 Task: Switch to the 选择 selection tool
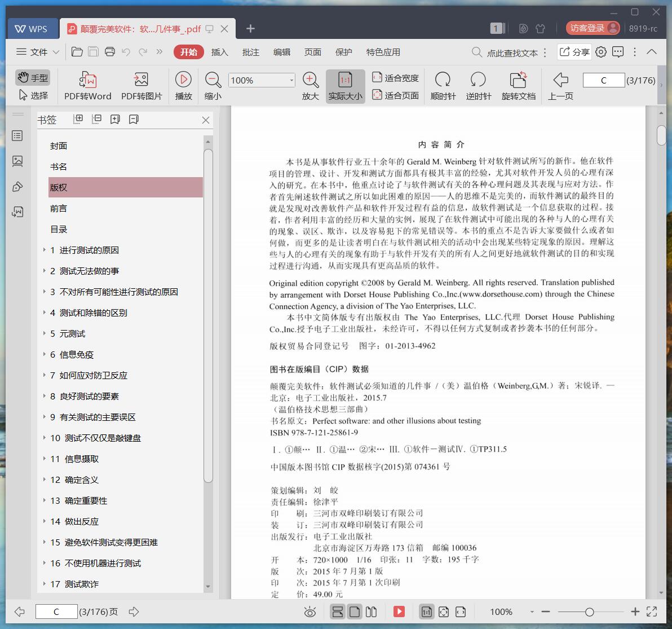coord(33,95)
